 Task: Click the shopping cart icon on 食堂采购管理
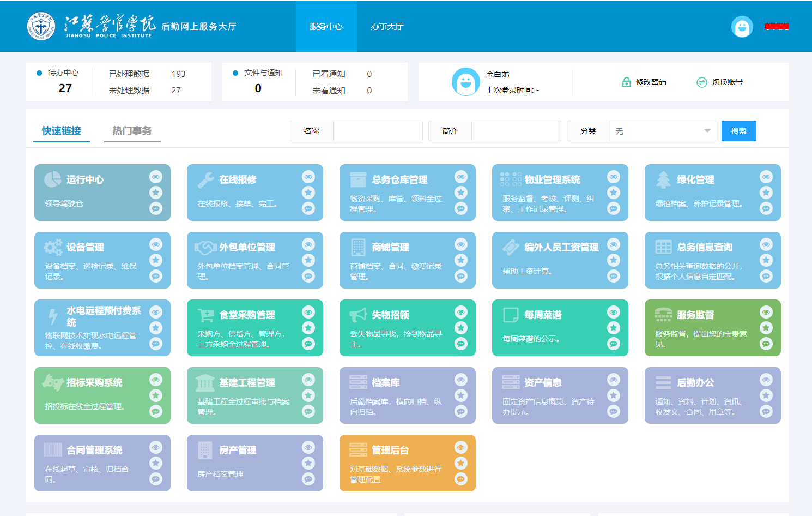point(205,315)
